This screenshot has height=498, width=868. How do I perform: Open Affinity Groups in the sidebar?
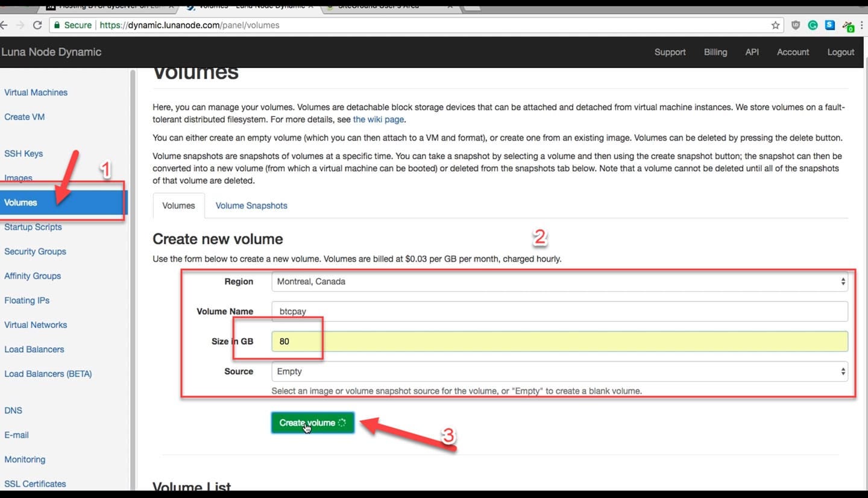(33, 276)
